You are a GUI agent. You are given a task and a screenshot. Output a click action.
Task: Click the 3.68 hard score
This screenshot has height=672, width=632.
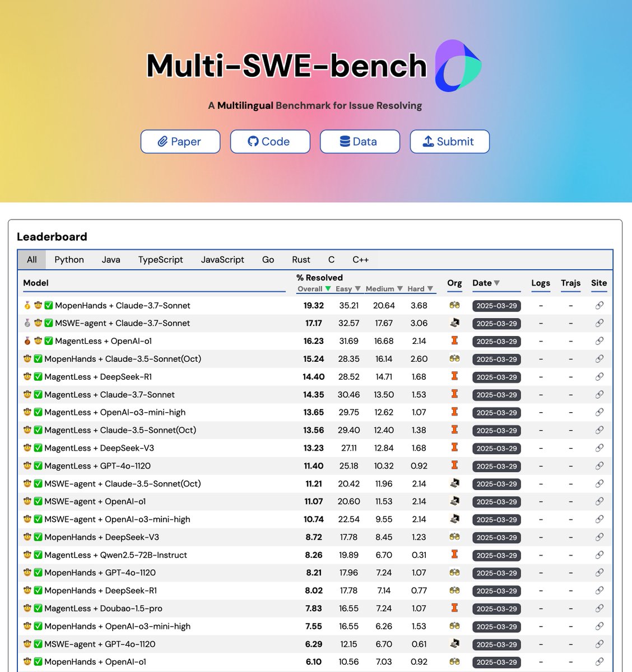coord(419,305)
